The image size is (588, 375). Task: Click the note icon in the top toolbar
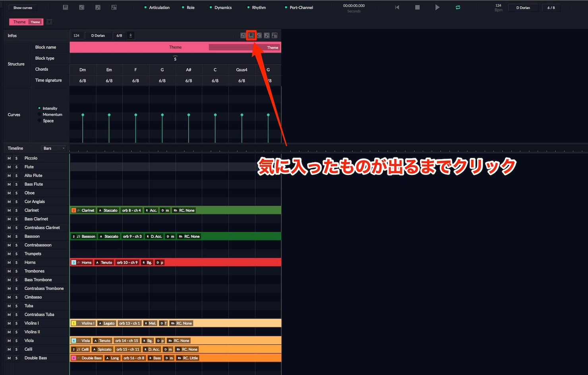click(98, 8)
